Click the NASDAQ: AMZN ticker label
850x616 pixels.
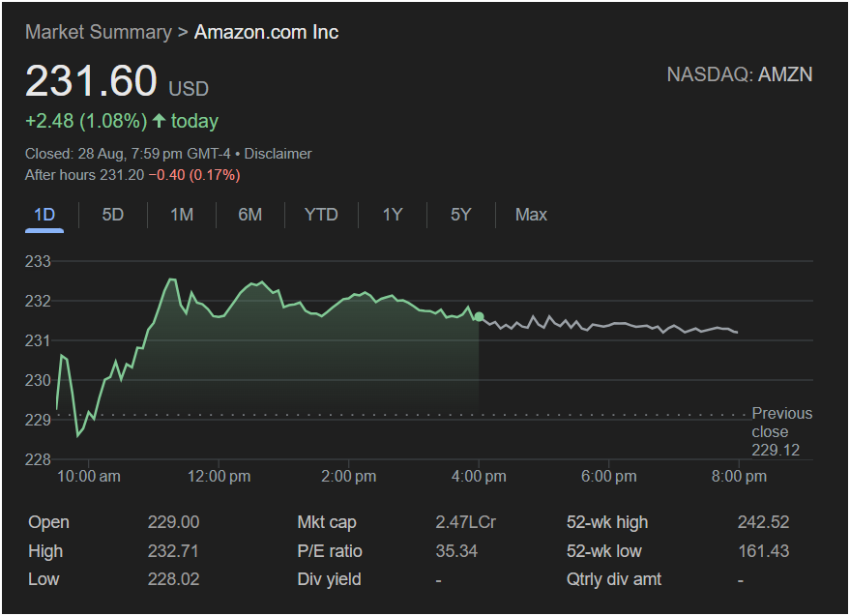click(x=739, y=74)
